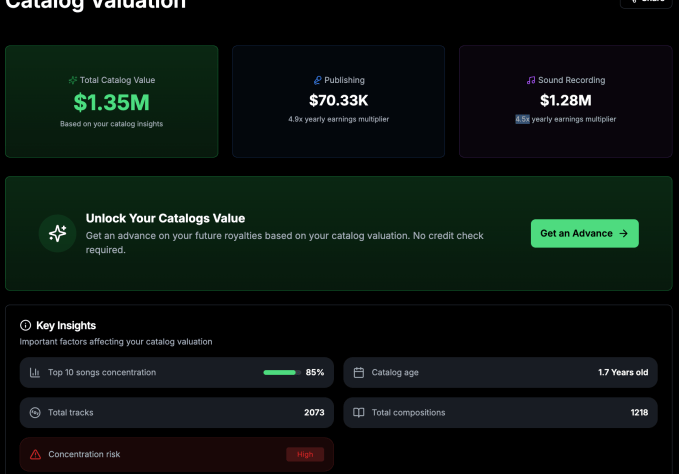This screenshot has height=474, width=679.
Task: Click the $1.28M sound recording value
Action: pos(566,100)
